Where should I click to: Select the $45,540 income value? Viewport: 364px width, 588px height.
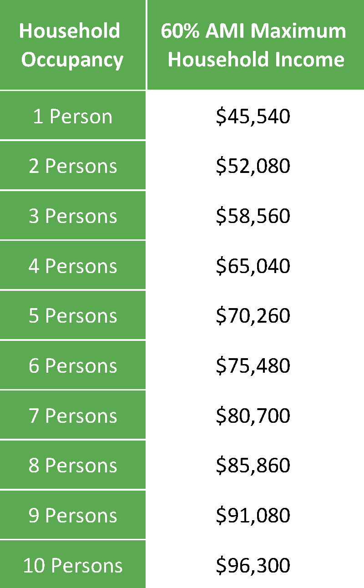tap(253, 117)
